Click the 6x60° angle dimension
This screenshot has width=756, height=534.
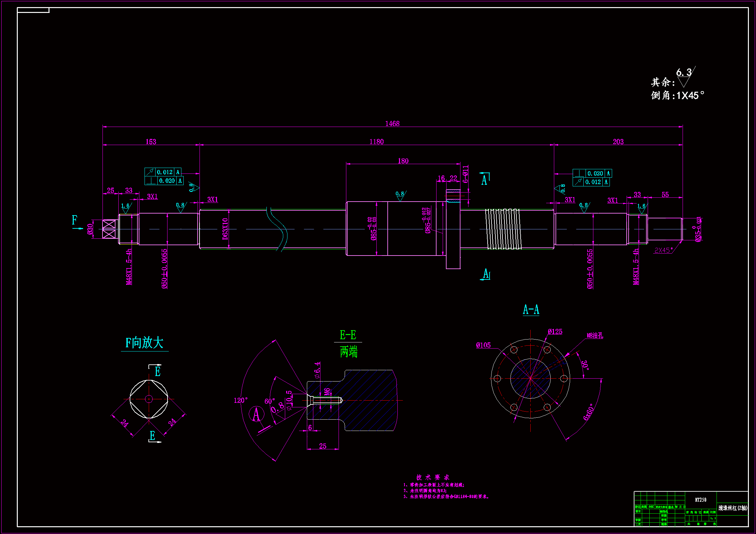(x=588, y=412)
